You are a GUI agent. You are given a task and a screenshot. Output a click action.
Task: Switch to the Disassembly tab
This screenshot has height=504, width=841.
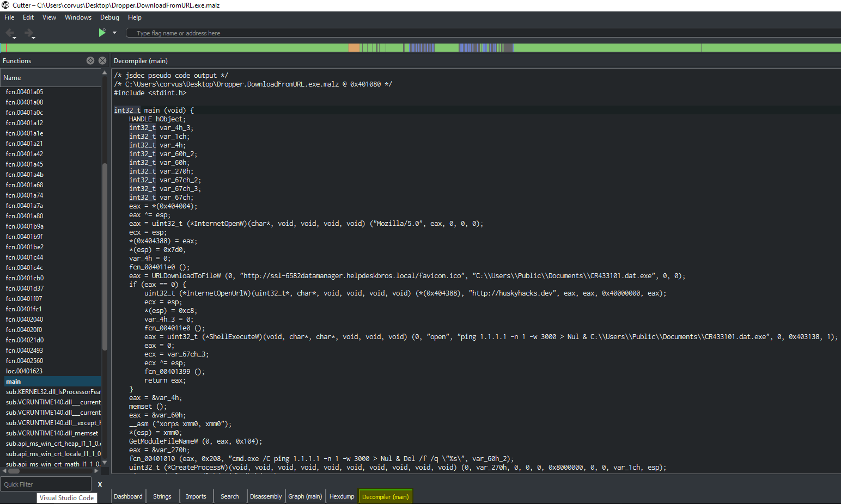pyautogui.click(x=266, y=496)
